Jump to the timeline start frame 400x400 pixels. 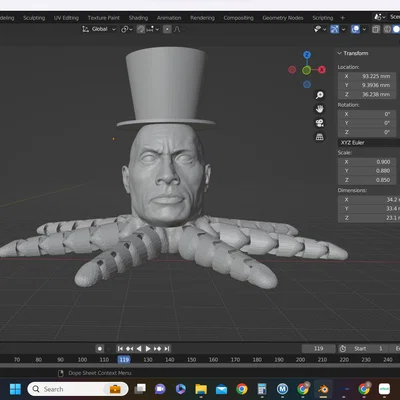click(x=120, y=349)
